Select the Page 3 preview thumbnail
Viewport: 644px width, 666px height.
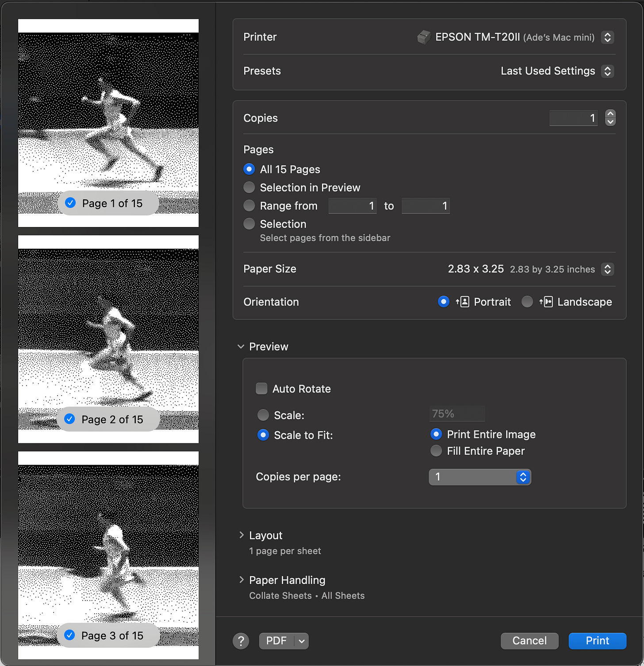point(108,555)
